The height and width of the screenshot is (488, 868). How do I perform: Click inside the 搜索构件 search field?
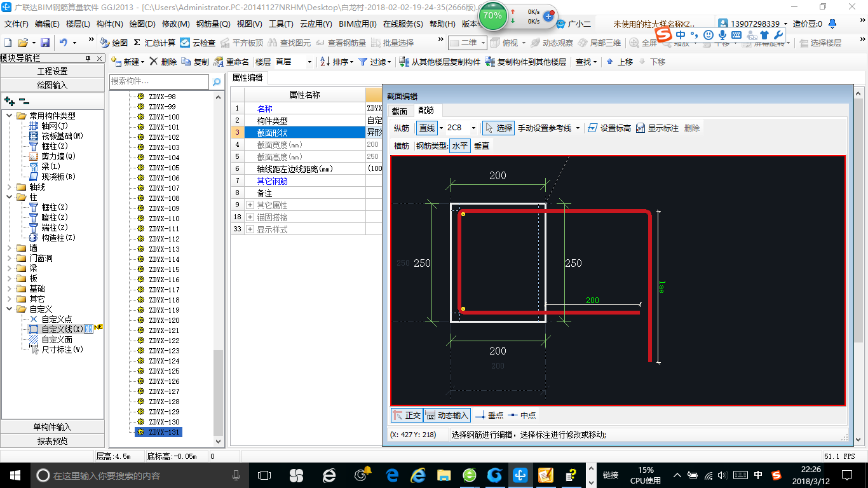(x=159, y=81)
